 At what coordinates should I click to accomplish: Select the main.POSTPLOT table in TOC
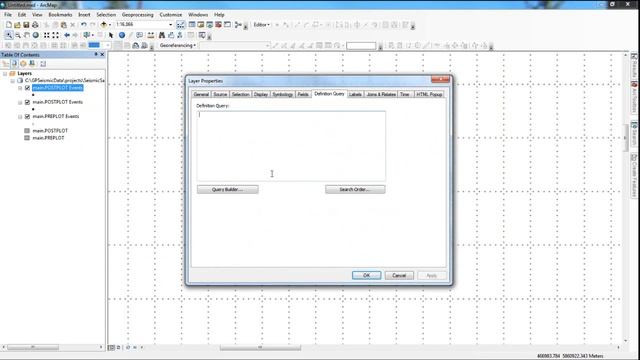50,131
